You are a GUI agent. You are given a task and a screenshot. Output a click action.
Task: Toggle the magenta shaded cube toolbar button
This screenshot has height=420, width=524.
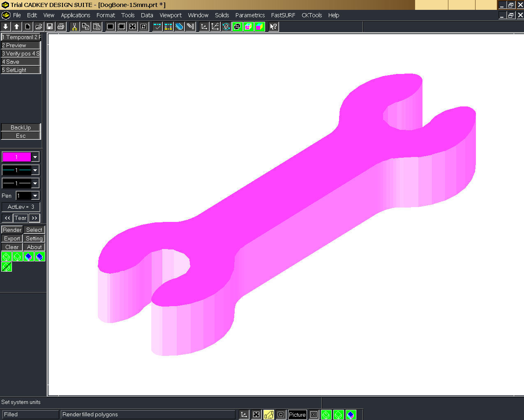click(x=248, y=27)
